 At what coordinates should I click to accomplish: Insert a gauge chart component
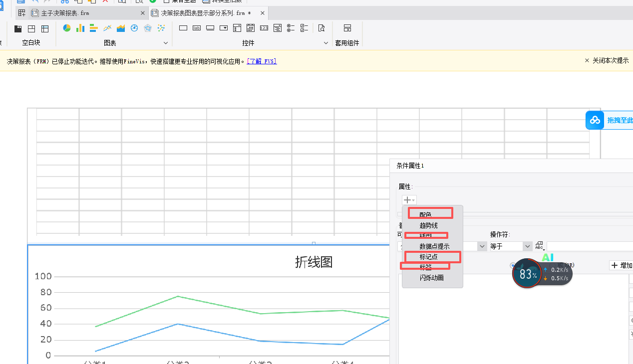pos(134,28)
